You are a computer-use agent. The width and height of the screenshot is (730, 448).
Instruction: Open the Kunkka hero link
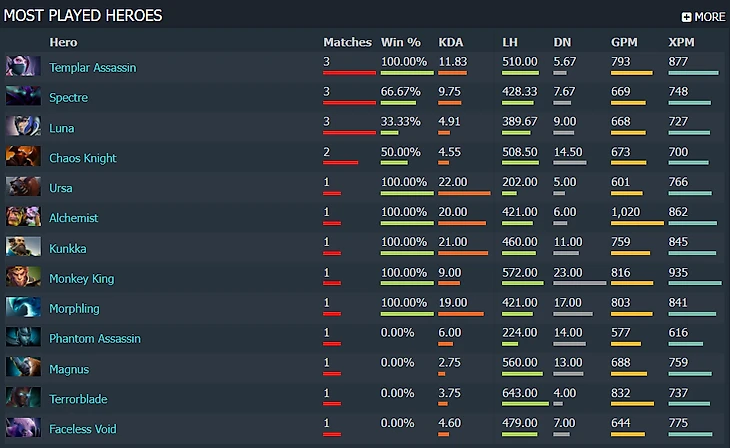pos(68,249)
